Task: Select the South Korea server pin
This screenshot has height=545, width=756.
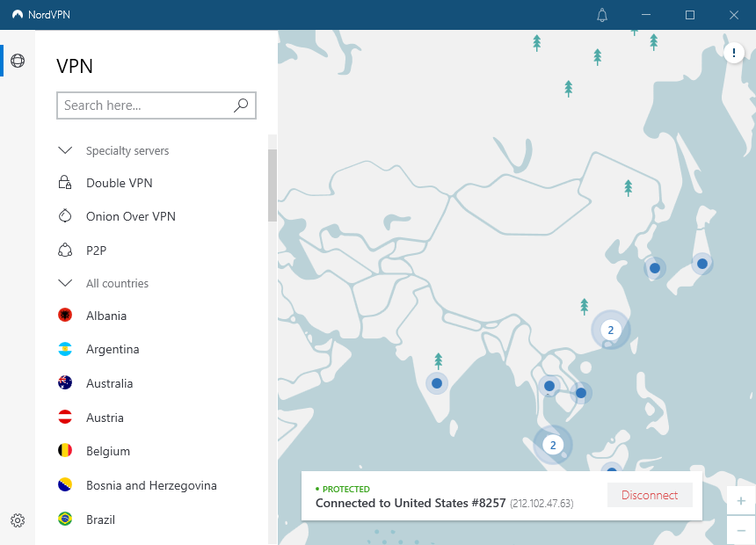Action: 655,268
